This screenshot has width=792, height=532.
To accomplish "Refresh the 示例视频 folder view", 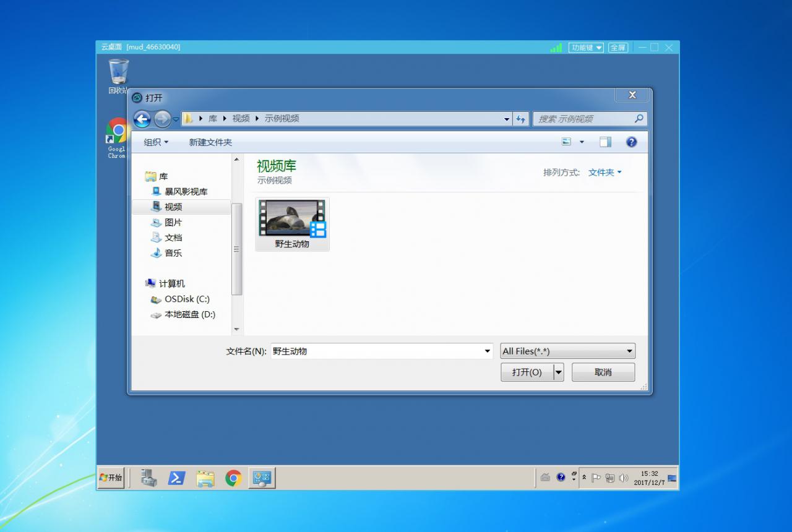I will 521,119.
